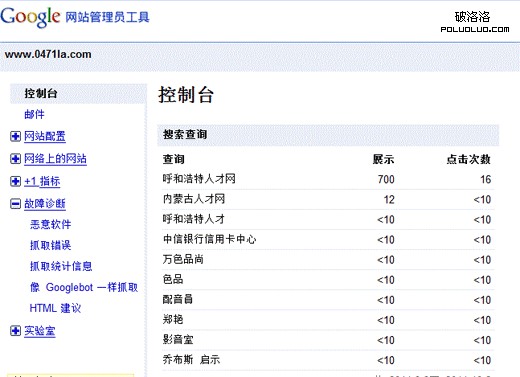520x377 pixels.
Task: Open the 实验室 link
Action: [x=40, y=331]
